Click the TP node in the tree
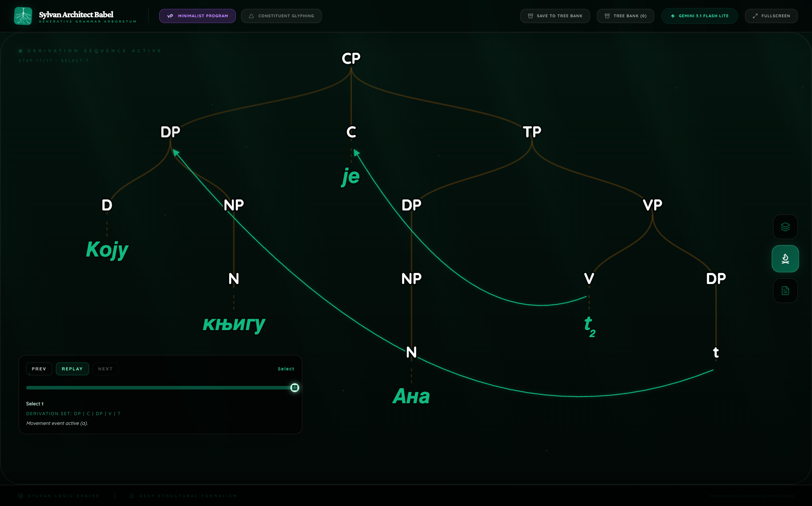The image size is (812, 506). pos(532,132)
